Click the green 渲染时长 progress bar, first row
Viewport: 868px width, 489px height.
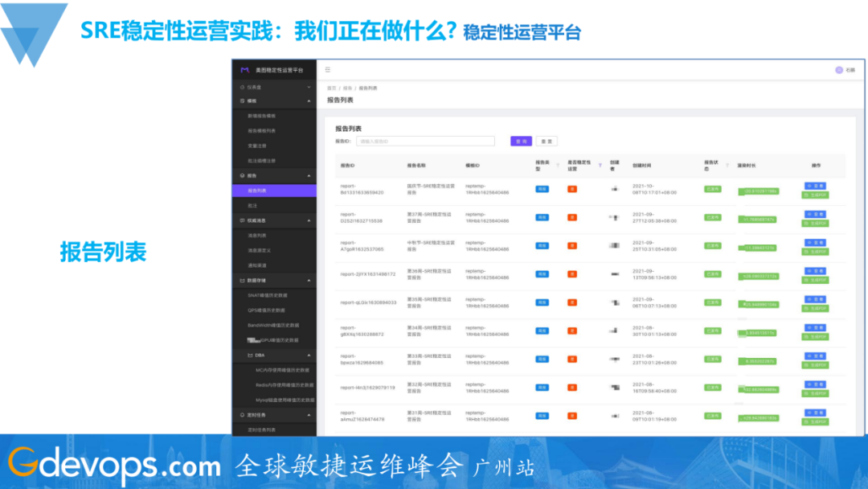click(757, 191)
